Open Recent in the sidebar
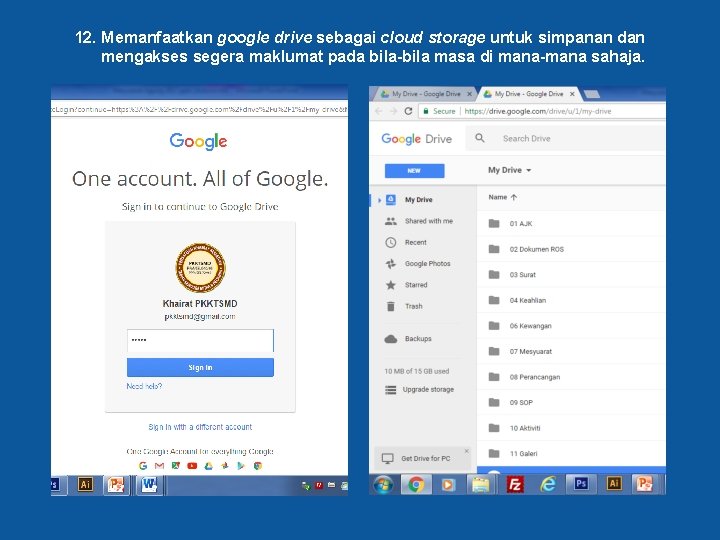720x540 pixels. [416, 242]
